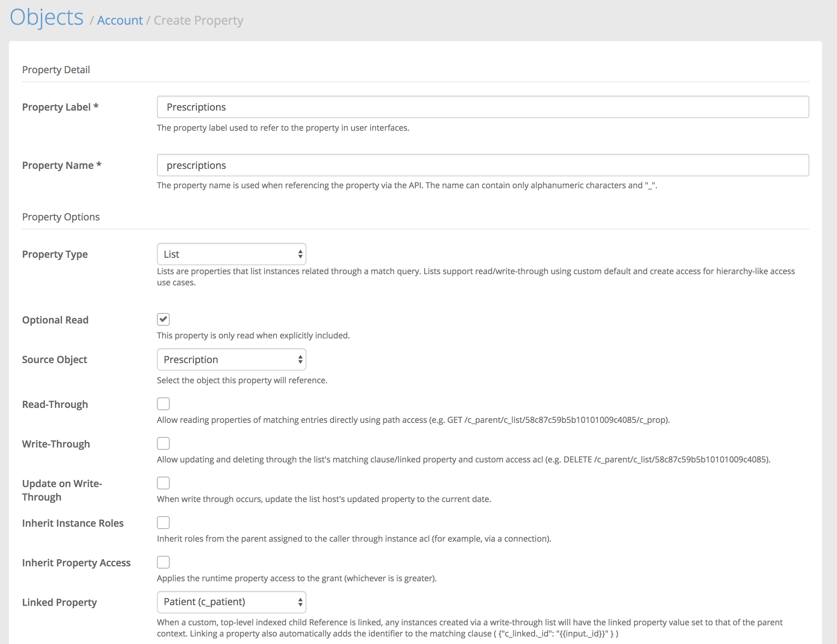Screen dimensions: 837x644
Task: Tick the Inherit Instance Roles checkbox
Action: (x=163, y=523)
